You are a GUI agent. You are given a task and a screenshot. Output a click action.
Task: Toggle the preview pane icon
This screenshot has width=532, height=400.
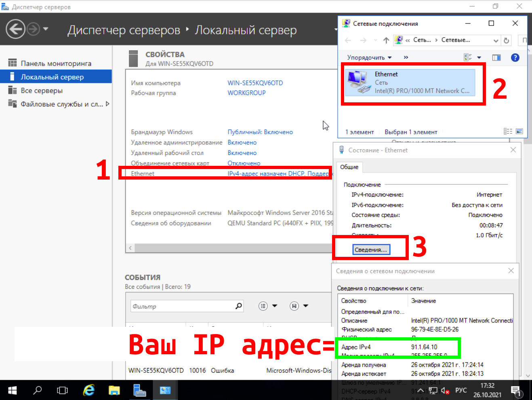496,57
